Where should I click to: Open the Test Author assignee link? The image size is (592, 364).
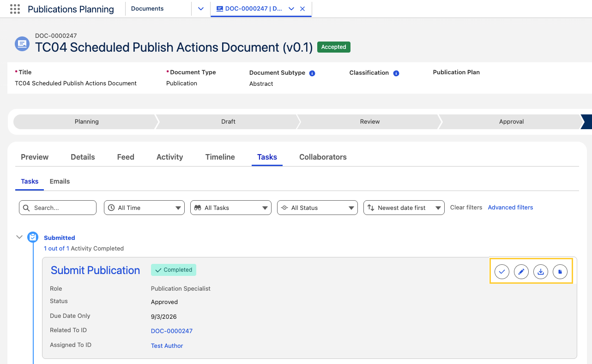click(167, 346)
